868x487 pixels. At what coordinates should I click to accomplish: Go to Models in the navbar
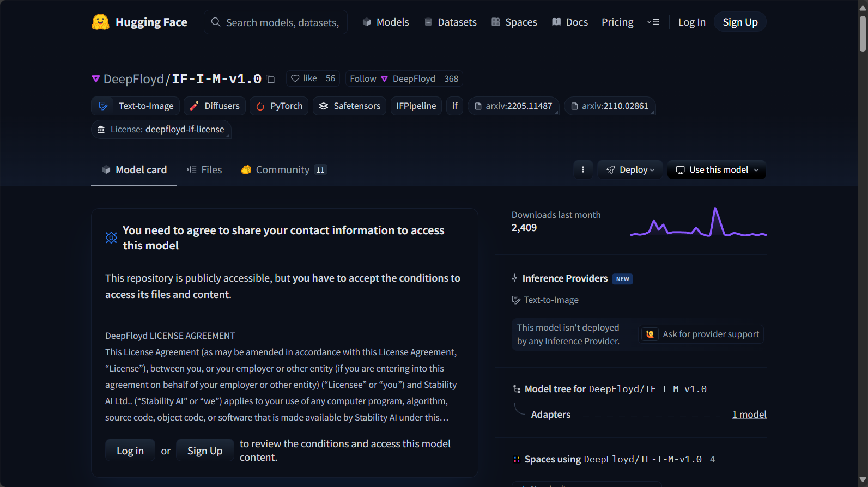click(386, 22)
